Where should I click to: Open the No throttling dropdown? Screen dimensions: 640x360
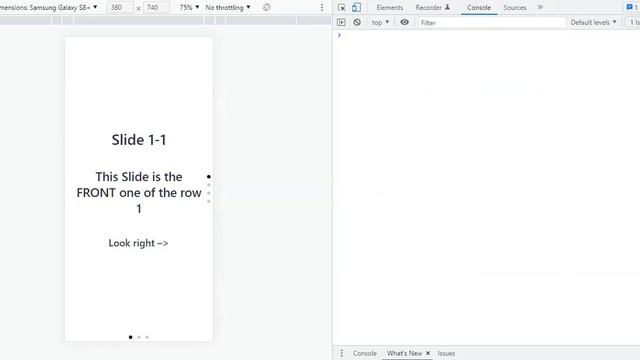(x=228, y=7)
